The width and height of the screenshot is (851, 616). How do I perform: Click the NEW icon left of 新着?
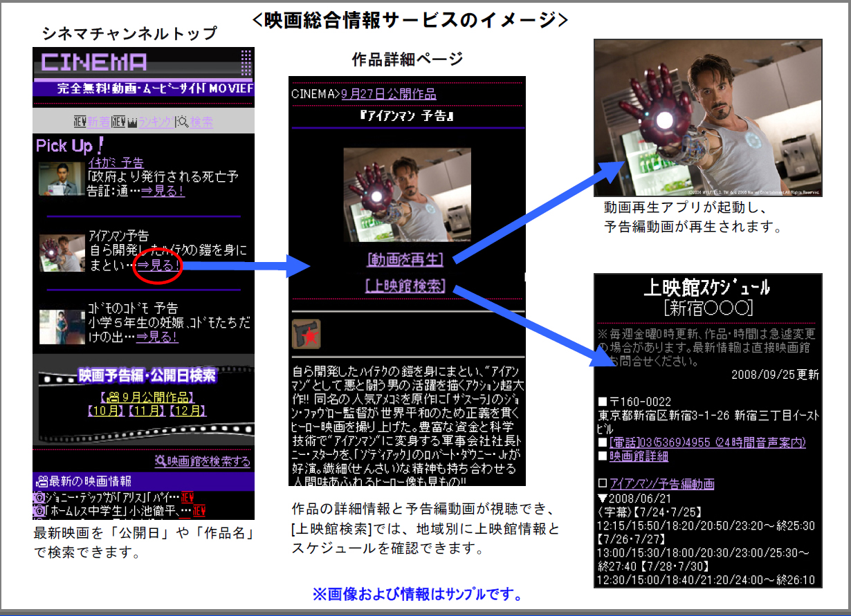pos(80,122)
